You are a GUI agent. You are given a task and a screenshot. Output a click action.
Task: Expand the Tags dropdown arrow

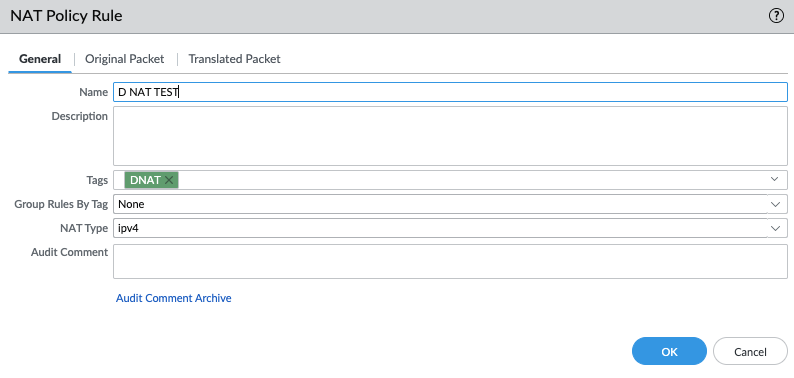774,179
